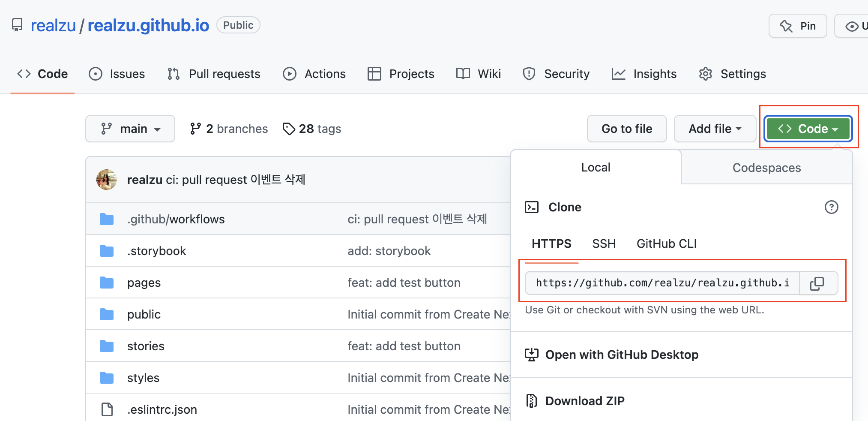Click Download ZIP
Image resolution: width=868 pixels, height=421 pixels.
[x=585, y=401]
